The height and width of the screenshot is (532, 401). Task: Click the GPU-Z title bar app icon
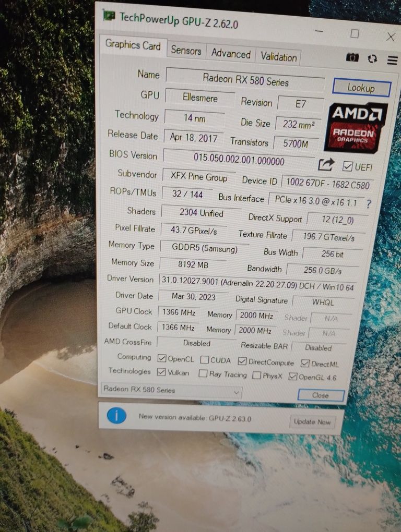pyautogui.click(x=109, y=15)
